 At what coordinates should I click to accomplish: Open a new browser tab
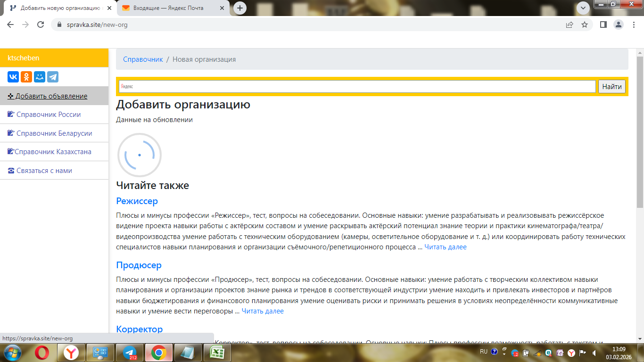pyautogui.click(x=240, y=8)
